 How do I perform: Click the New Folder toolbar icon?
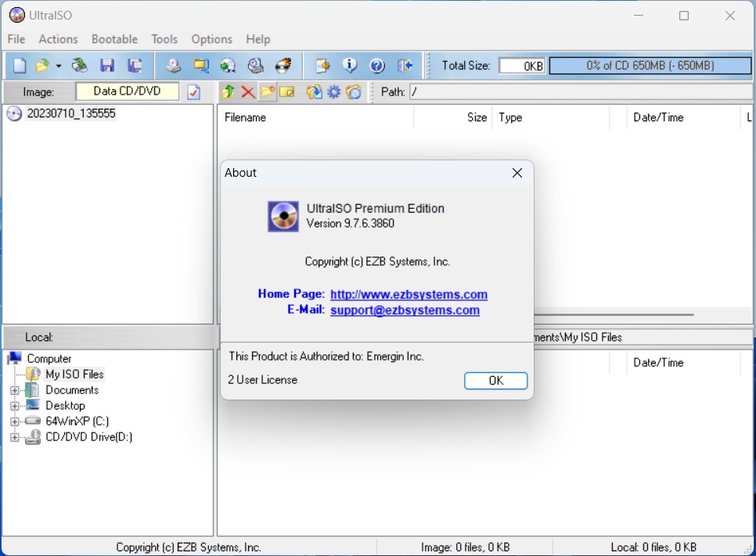click(267, 91)
